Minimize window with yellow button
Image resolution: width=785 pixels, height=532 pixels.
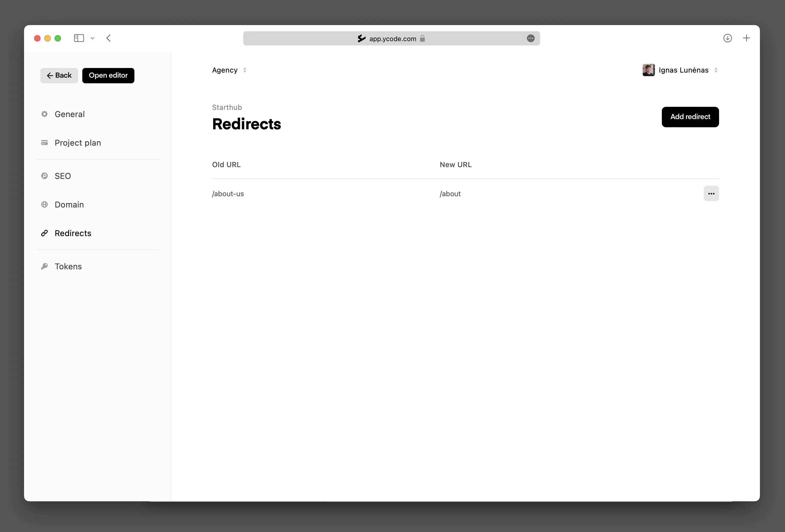click(x=48, y=39)
